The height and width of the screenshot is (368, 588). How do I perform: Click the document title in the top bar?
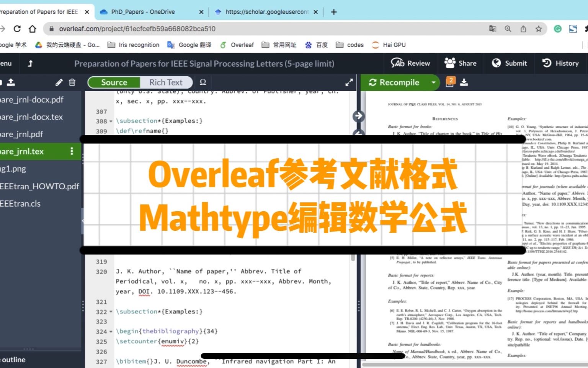coord(204,64)
